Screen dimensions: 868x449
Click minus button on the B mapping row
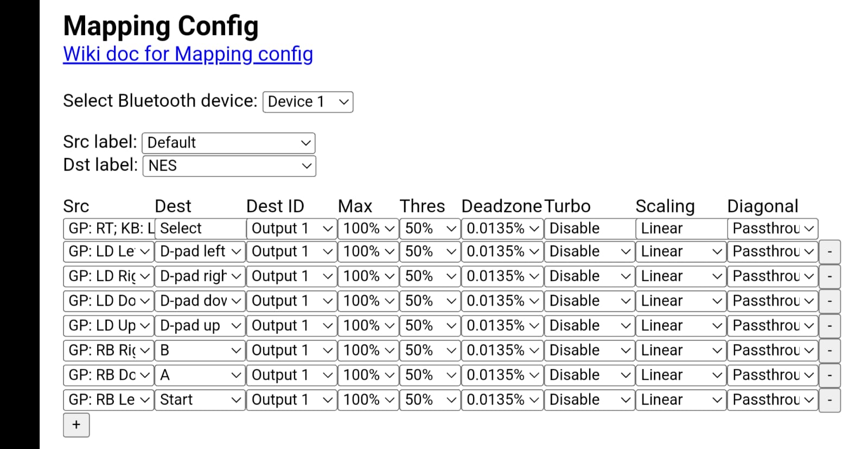click(x=829, y=351)
